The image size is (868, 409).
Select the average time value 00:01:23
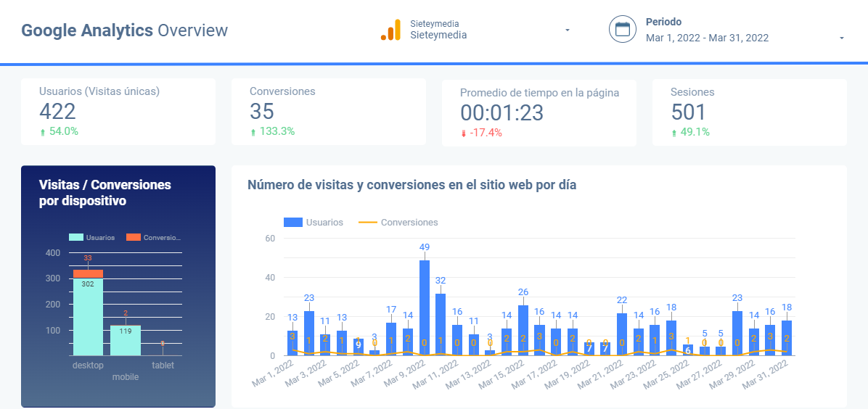pos(502,113)
